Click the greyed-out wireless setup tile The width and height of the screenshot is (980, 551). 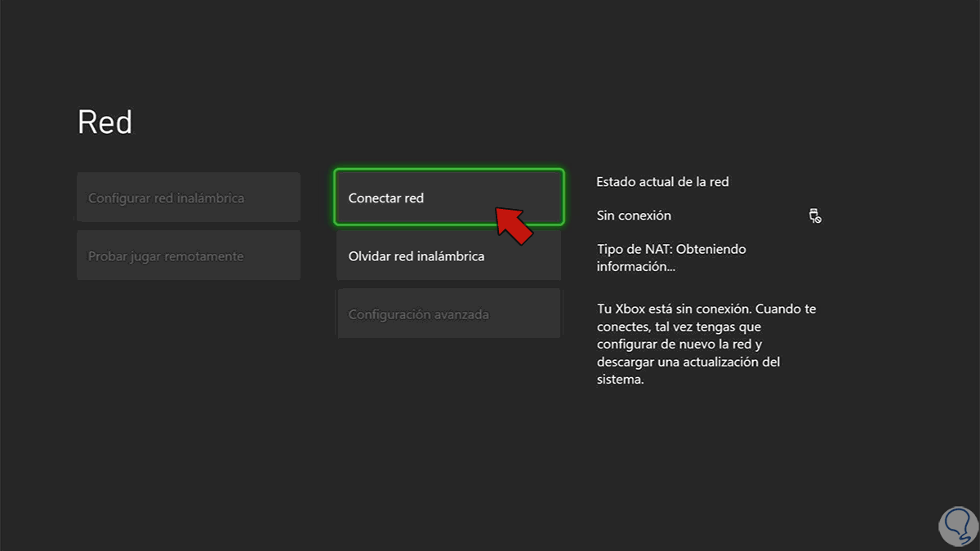[189, 198]
